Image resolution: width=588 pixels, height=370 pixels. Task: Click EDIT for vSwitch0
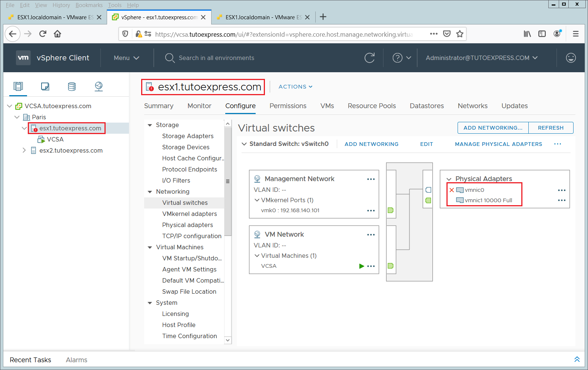click(426, 144)
